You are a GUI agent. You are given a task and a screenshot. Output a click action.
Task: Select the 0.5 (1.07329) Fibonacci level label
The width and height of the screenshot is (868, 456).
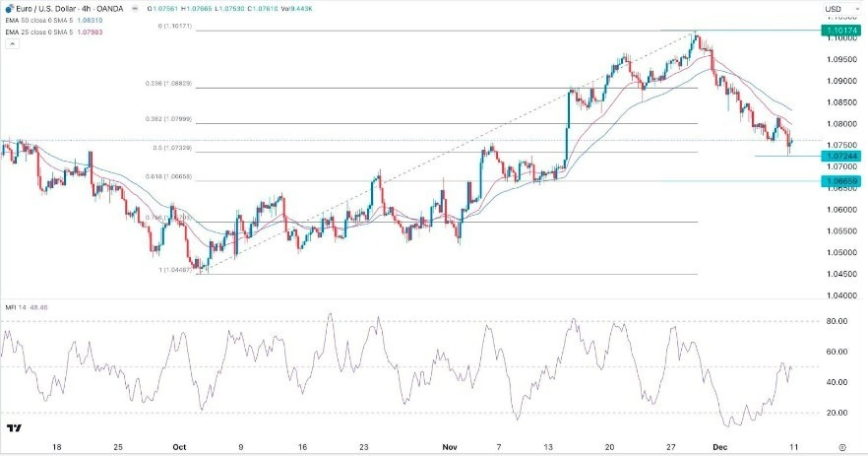coord(171,148)
